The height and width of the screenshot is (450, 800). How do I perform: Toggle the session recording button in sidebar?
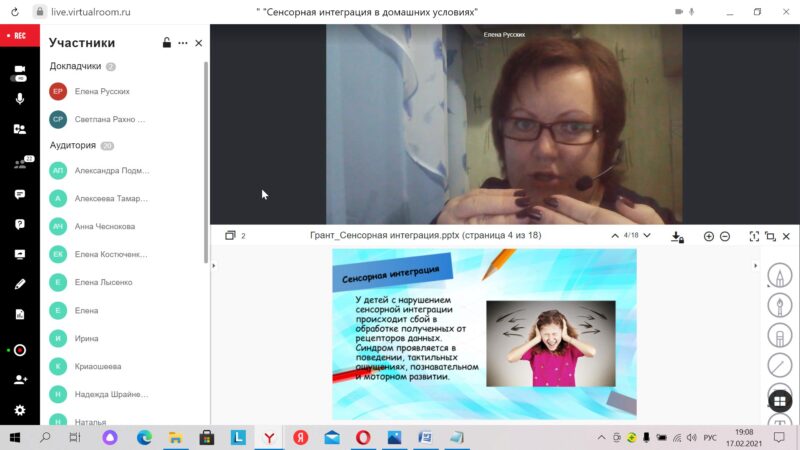[19, 350]
